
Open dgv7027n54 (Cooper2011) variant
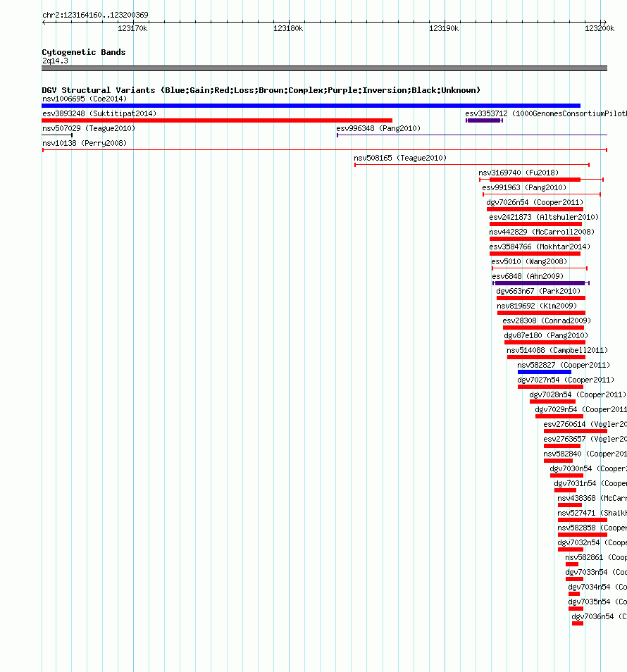pos(566,380)
